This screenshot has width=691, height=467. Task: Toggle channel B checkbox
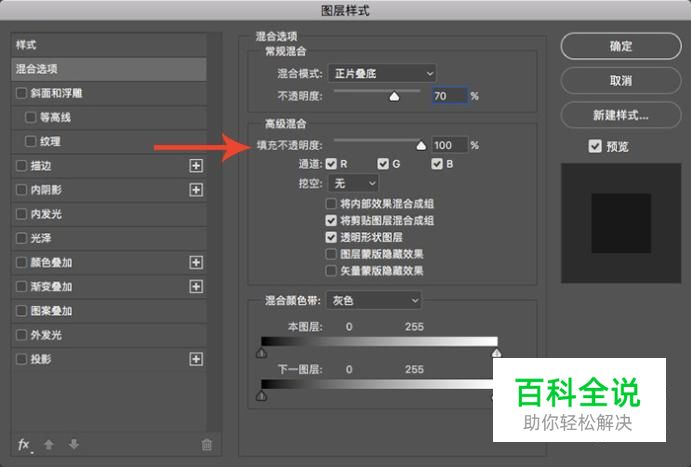tap(437, 164)
